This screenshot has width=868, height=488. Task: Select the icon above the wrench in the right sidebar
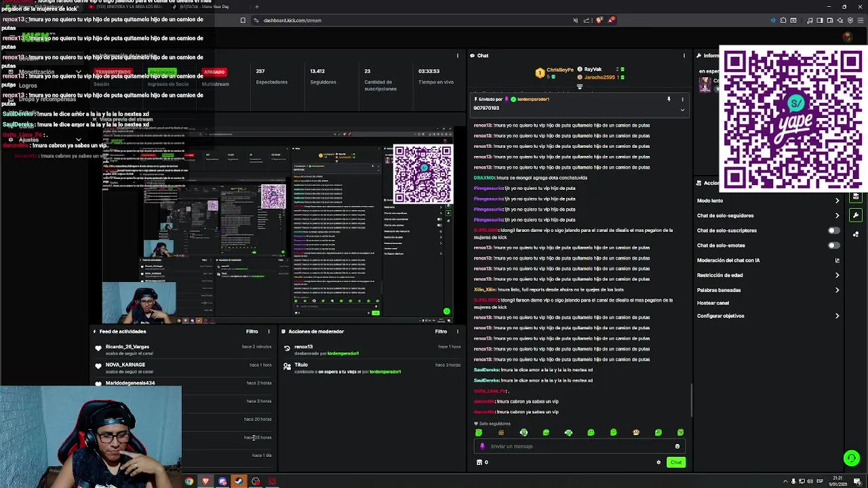[856, 197]
